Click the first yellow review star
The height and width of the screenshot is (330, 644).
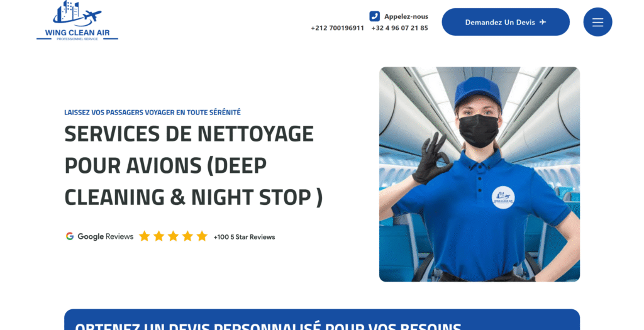pyautogui.click(x=144, y=236)
